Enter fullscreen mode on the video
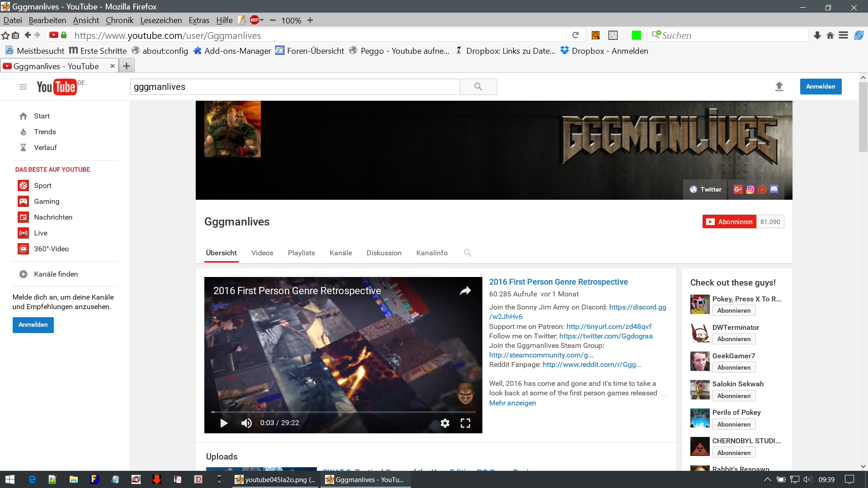The height and width of the screenshot is (488, 868). (x=465, y=423)
